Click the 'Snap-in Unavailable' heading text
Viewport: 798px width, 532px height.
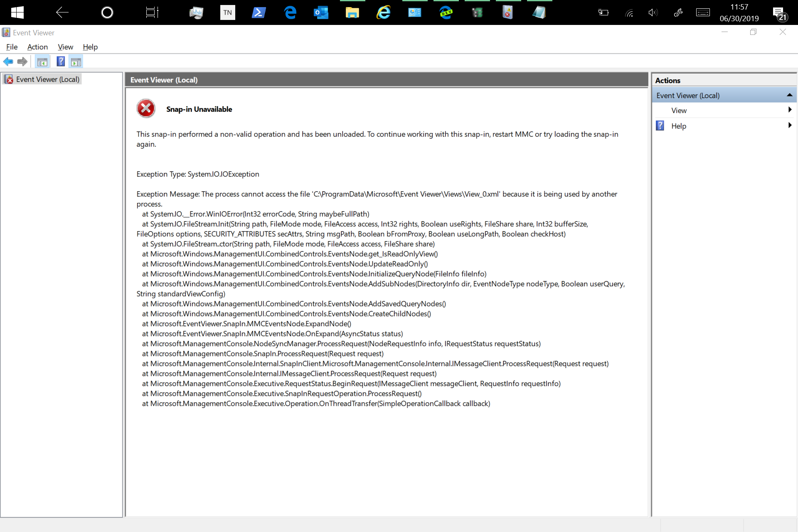tap(199, 109)
